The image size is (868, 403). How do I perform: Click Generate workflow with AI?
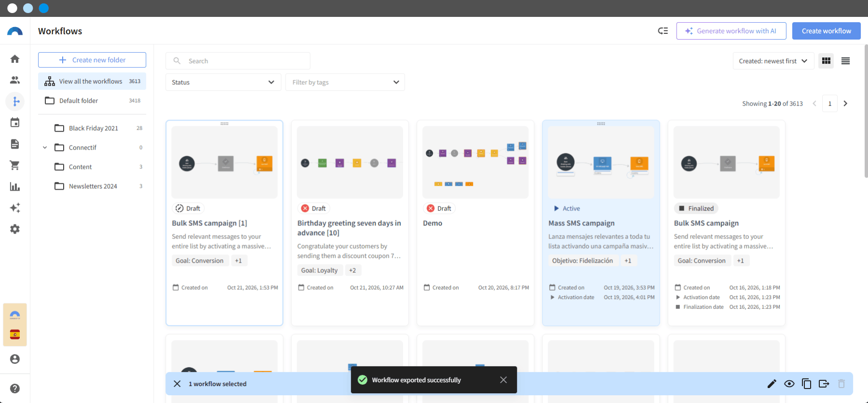(731, 31)
